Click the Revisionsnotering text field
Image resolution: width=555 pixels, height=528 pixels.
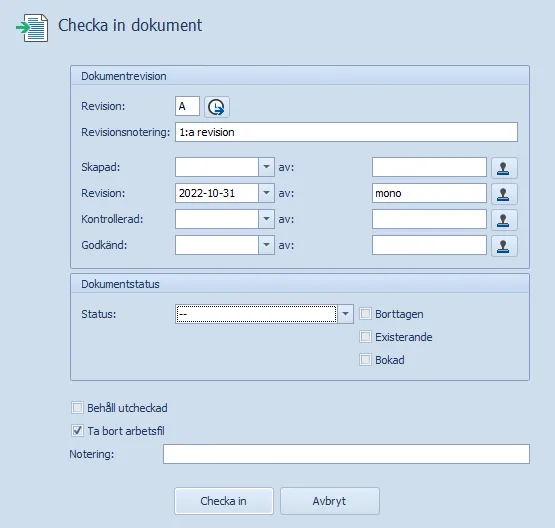tap(346, 132)
